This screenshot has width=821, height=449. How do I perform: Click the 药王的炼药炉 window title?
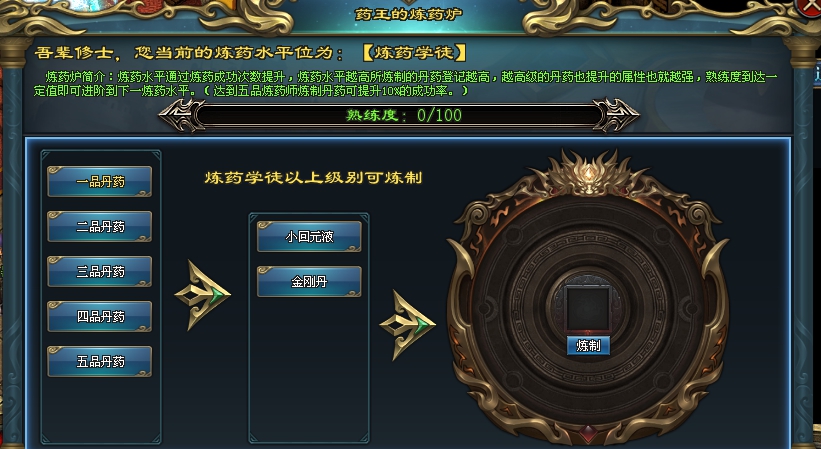click(408, 14)
